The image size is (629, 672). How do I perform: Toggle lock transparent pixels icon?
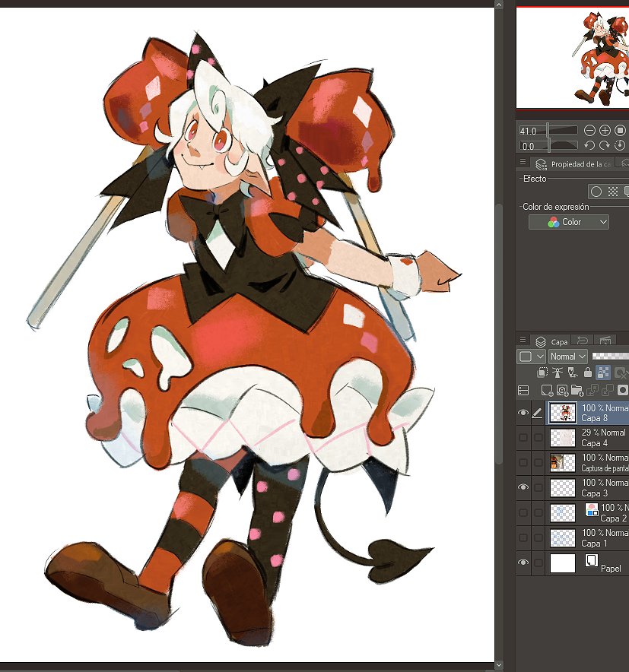pos(603,372)
